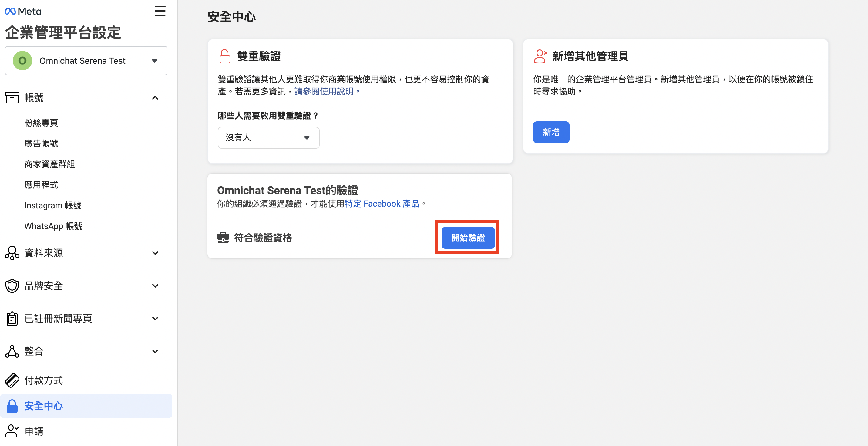Screen dimensions: 868x446
Task: Click the 付款方式 payment card icon
Action: [x=12, y=380]
